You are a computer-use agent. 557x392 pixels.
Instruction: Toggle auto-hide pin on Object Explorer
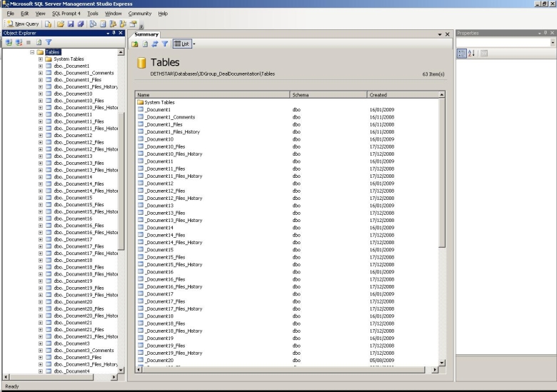coord(114,33)
